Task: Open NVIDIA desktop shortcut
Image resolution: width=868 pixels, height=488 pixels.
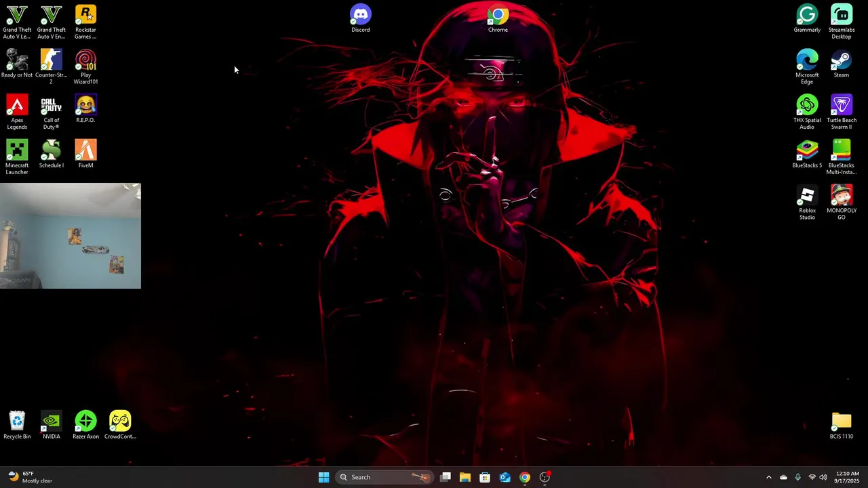Action: pos(52,426)
